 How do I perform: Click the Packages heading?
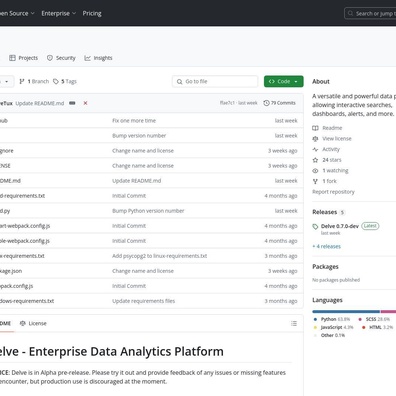tap(325, 267)
